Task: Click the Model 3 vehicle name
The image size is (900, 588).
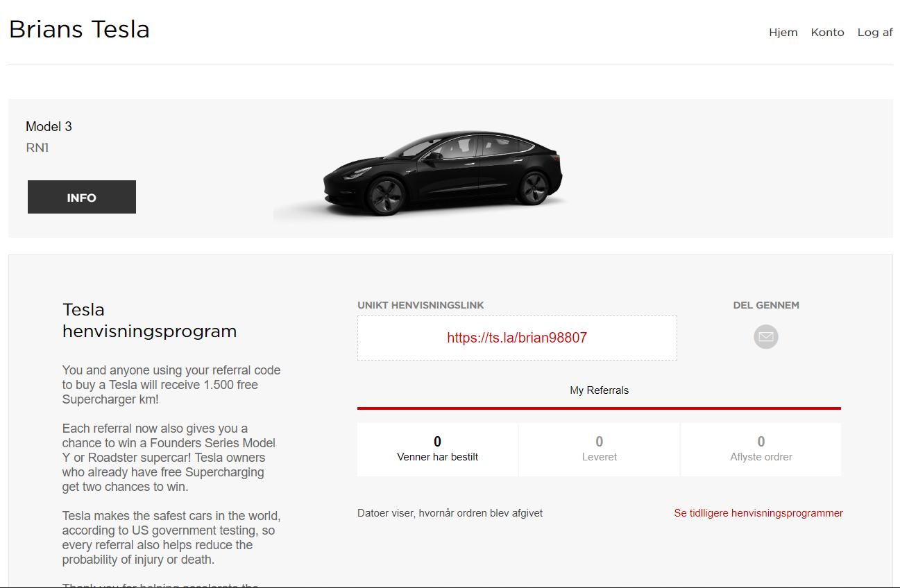Action: pyautogui.click(x=49, y=126)
